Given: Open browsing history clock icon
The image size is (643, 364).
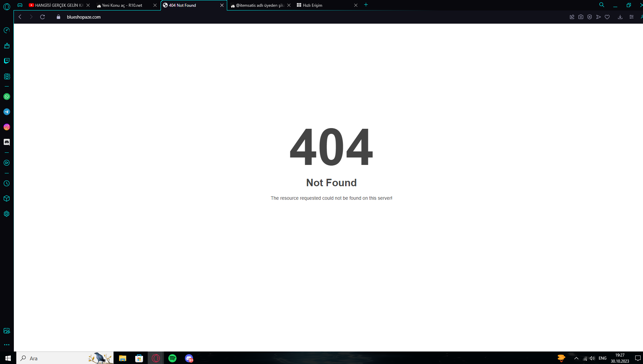Looking at the screenshot, I should point(7,184).
